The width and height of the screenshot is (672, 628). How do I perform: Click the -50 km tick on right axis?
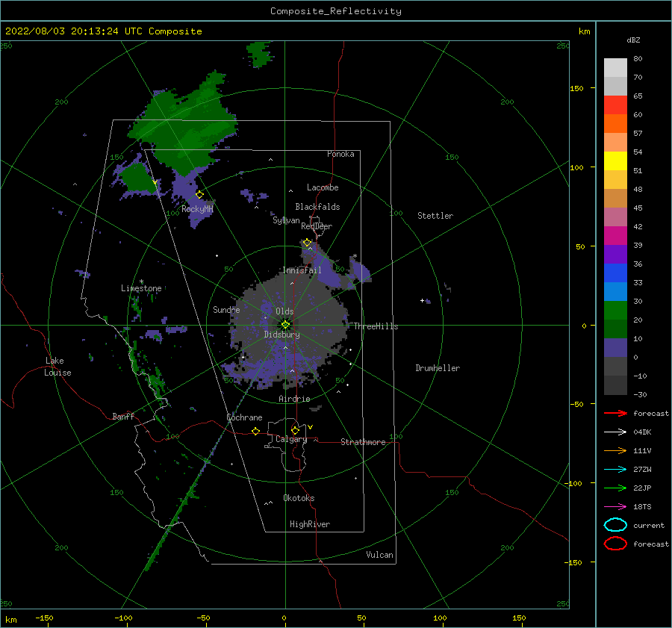pos(577,404)
